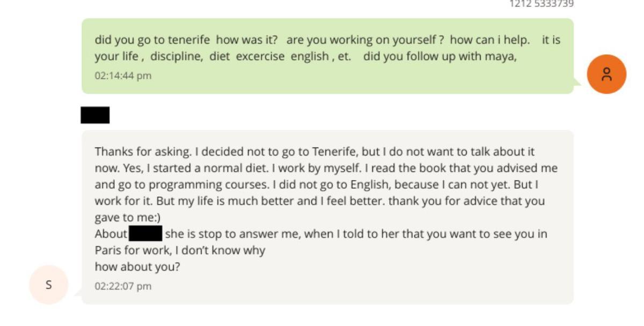Click the "S" contact avatar circle
The width and height of the screenshot is (644, 326).
pos(49,285)
